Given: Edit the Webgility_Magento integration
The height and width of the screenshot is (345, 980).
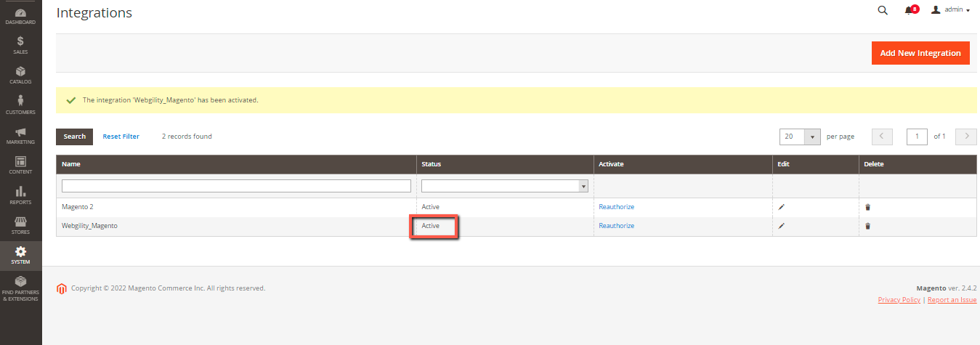Looking at the screenshot, I should 782,226.
